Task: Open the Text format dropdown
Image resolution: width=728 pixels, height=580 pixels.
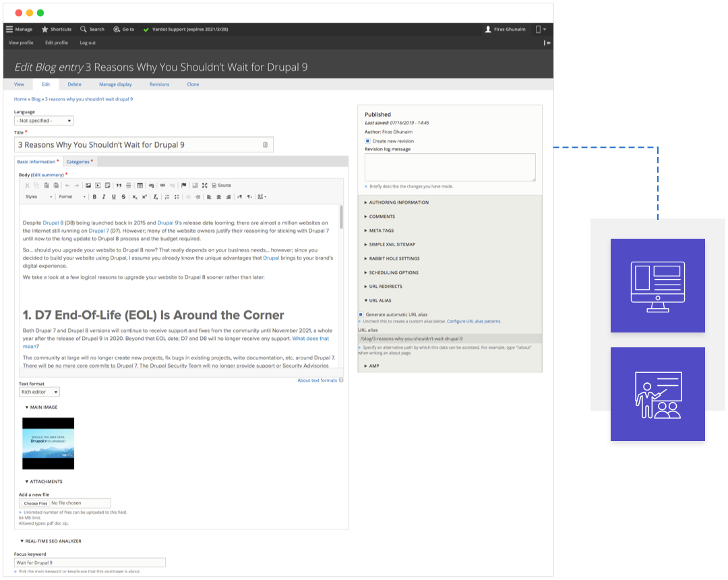Action: coord(40,392)
